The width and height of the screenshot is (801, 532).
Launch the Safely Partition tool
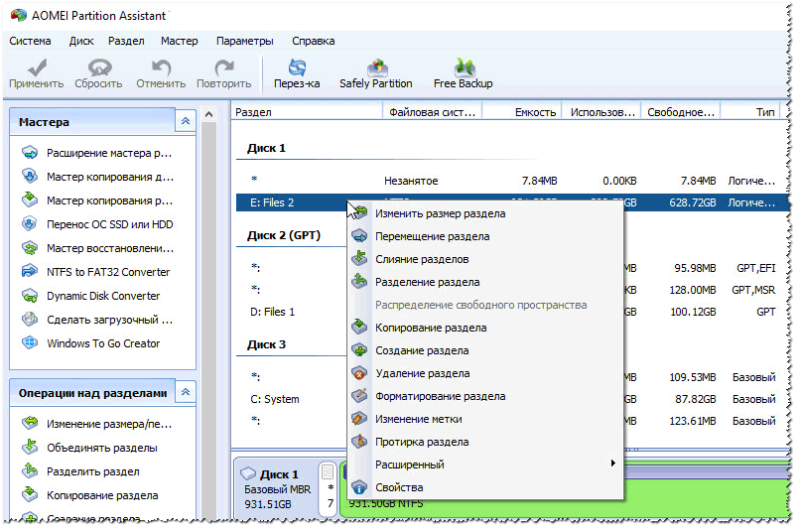[375, 67]
